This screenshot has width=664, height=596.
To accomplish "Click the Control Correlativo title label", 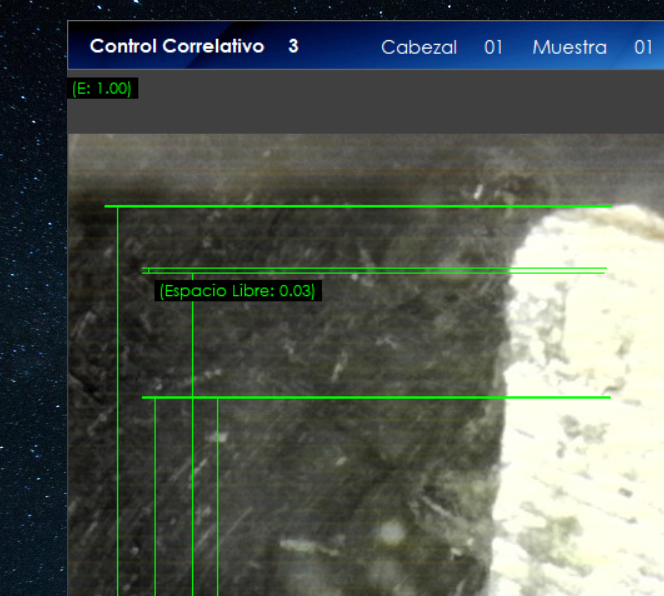I will coord(176,46).
